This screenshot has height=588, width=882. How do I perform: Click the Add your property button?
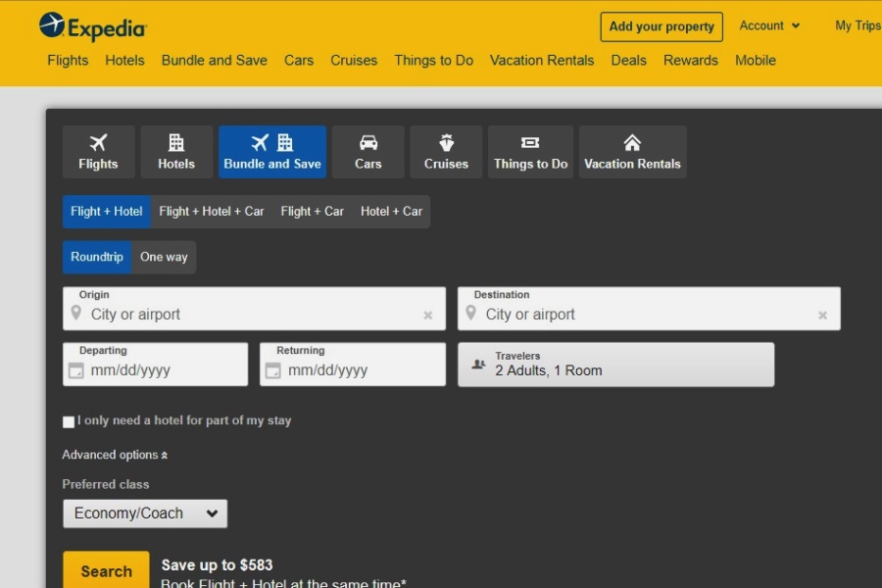pos(661,26)
